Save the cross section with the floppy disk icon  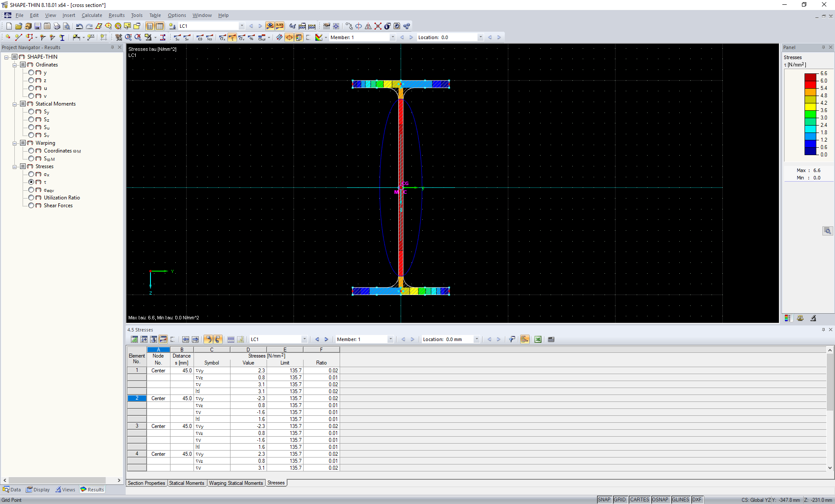(x=37, y=26)
